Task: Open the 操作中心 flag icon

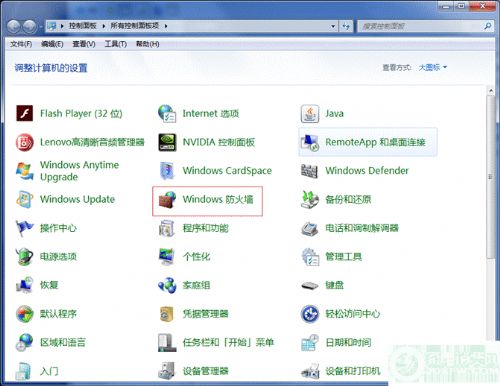Action: click(x=25, y=228)
